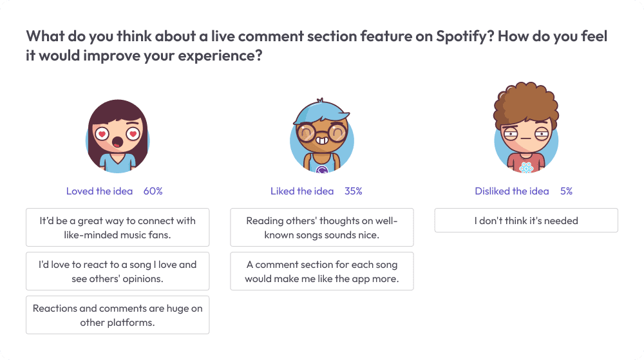Click the "Reactions and comments are huge" card

point(117,315)
